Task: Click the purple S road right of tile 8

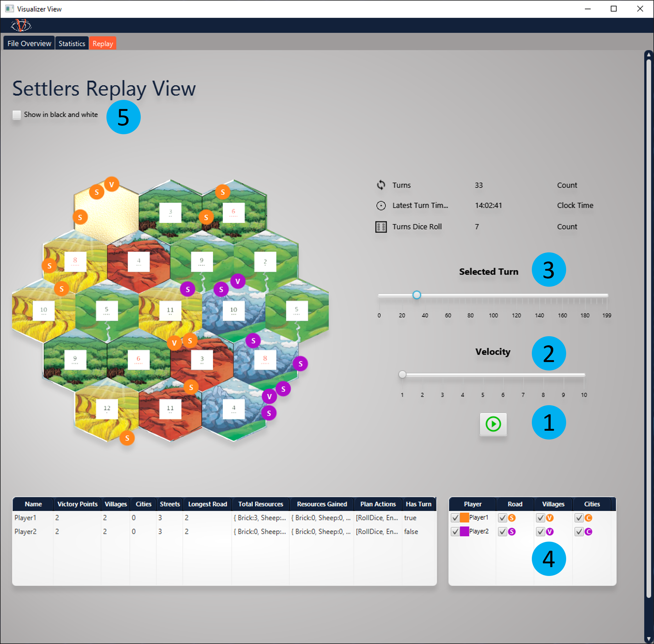Action: (x=300, y=364)
